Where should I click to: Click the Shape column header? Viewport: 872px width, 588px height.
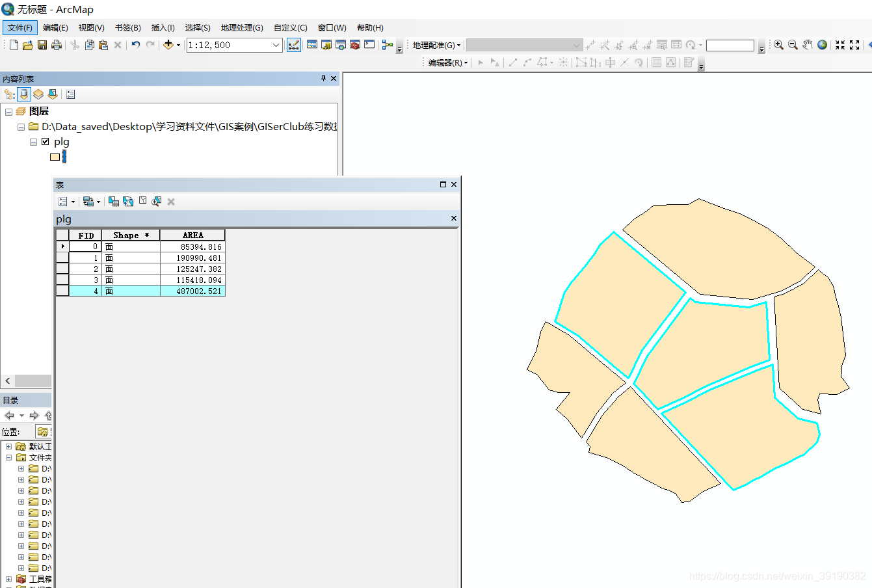131,235
